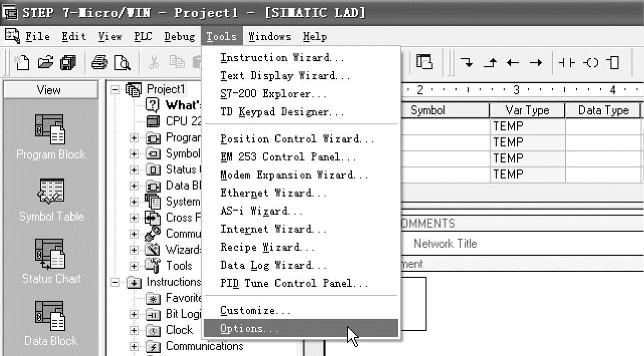Insert a coil from the toolbar
This screenshot has height=356, width=644.
coord(591,63)
